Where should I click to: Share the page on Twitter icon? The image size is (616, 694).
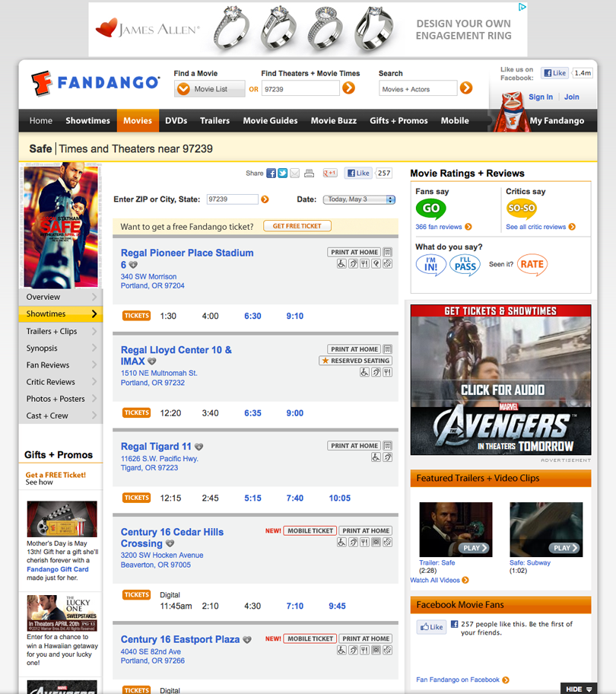pos(283,173)
